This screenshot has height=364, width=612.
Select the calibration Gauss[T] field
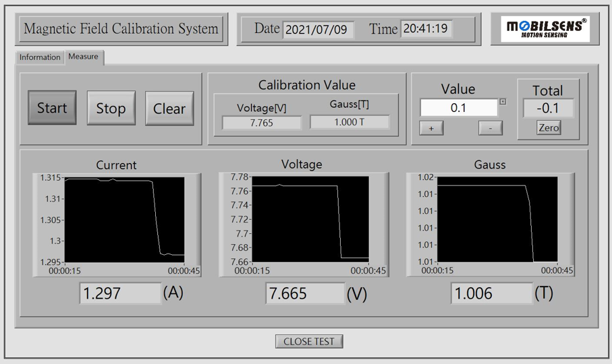pos(350,122)
